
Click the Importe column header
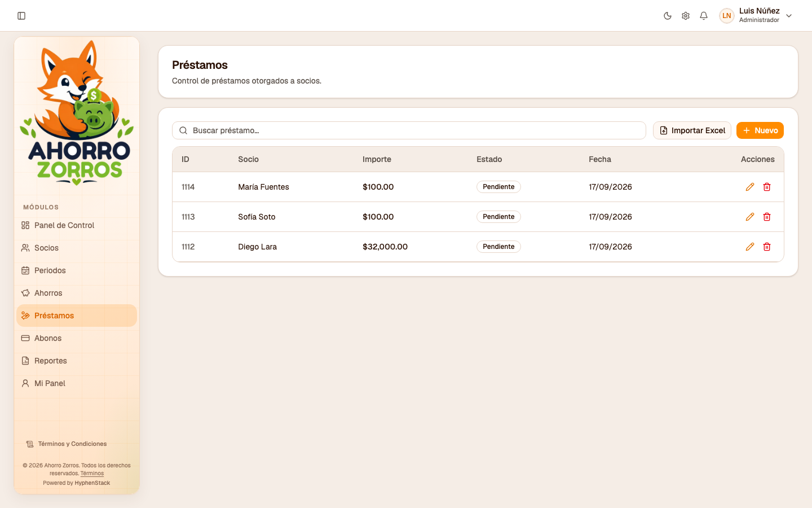(377, 159)
